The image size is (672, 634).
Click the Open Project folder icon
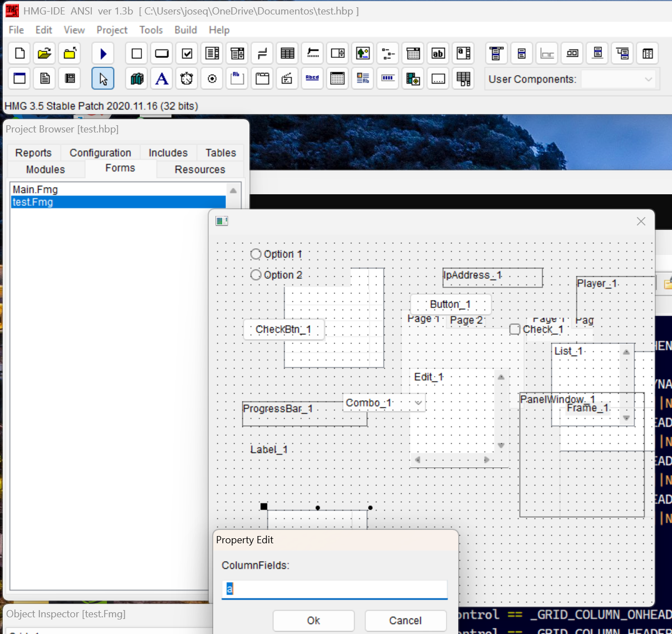45,53
